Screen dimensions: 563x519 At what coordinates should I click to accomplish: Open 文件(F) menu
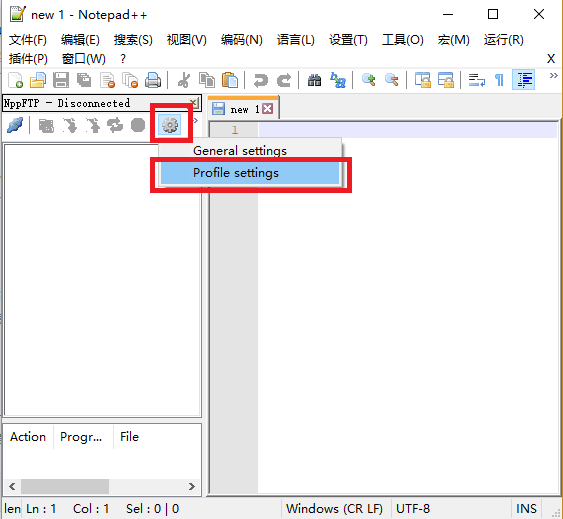(28, 40)
